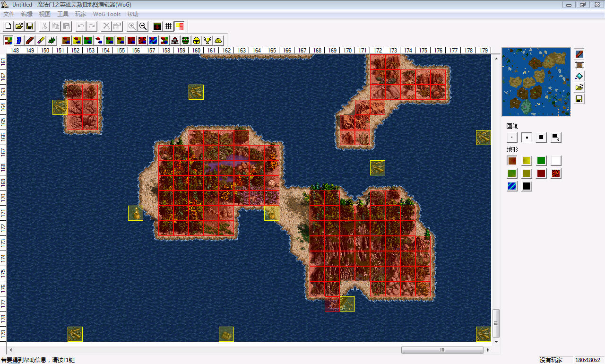This screenshot has width=605, height=364.
Task: Toggle underground level view
Action: (x=157, y=26)
